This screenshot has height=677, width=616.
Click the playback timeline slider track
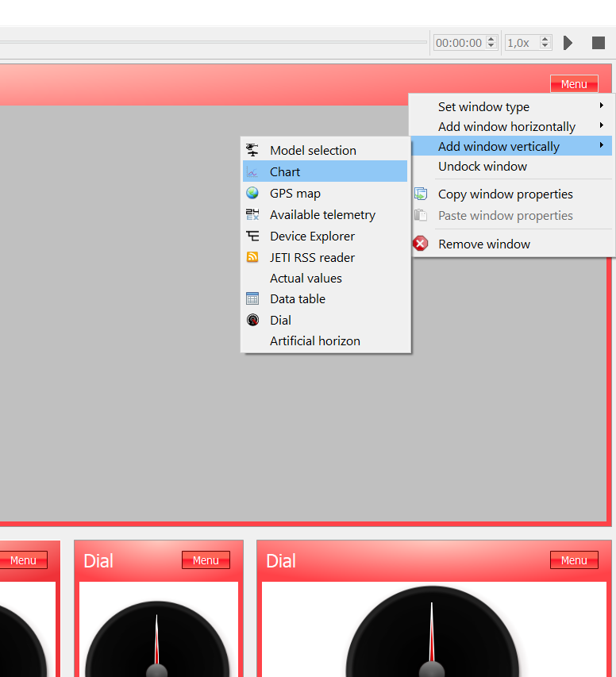(214, 42)
